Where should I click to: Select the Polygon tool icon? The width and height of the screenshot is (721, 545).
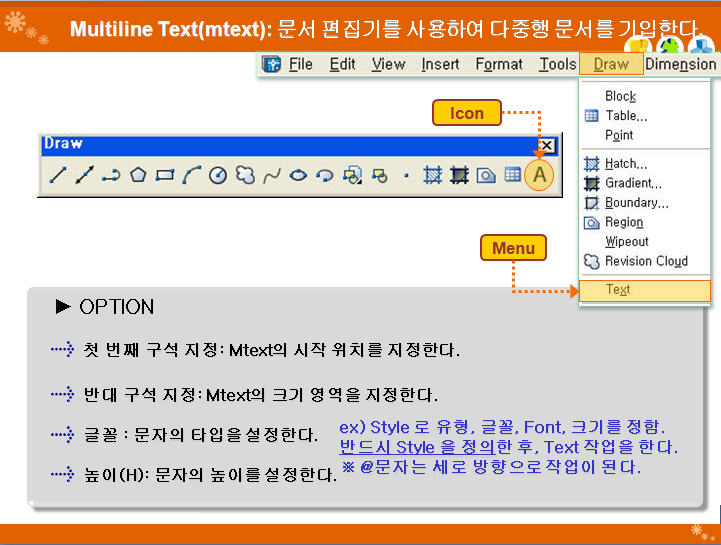(x=138, y=175)
